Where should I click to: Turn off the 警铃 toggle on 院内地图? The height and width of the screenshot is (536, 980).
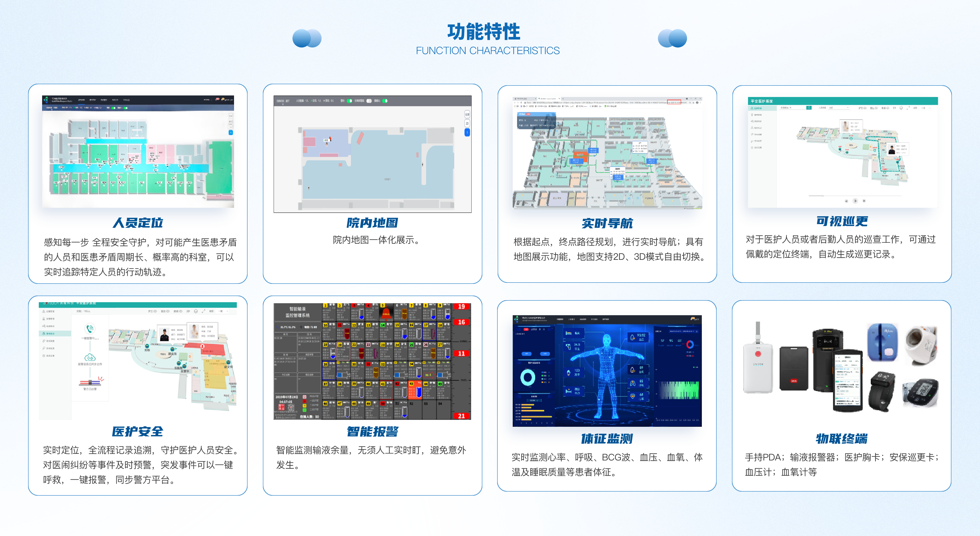click(349, 101)
